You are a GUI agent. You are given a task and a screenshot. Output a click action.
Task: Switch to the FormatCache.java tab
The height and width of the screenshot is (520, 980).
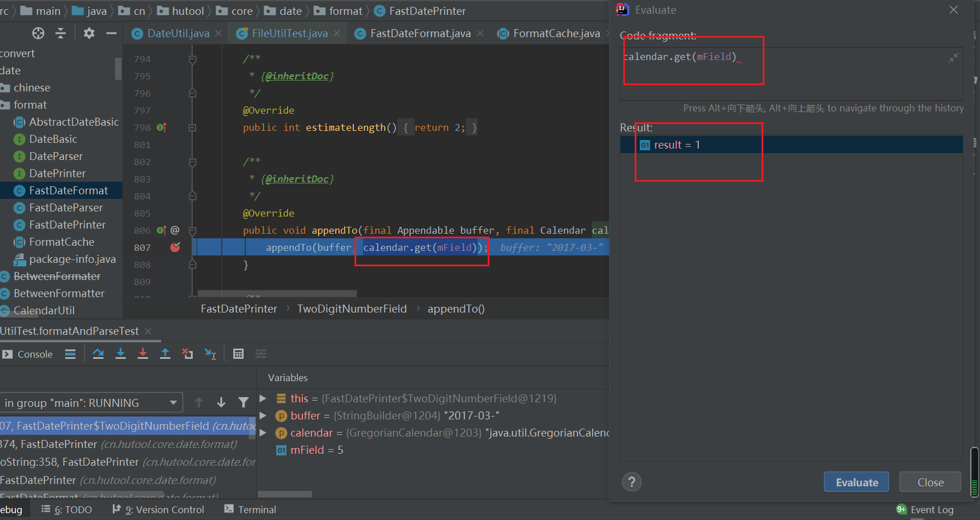[x=556, y=34]
